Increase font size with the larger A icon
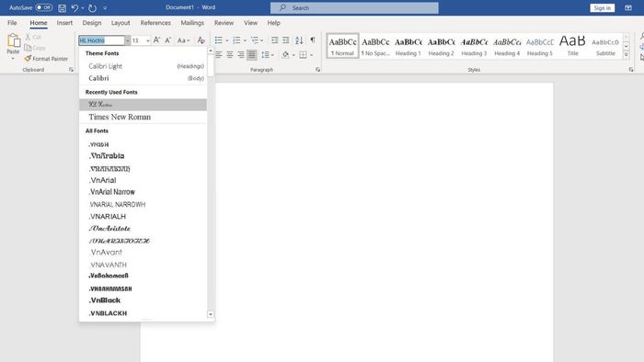This screenshot has height=362, width=644. click(x=156, y=40)
